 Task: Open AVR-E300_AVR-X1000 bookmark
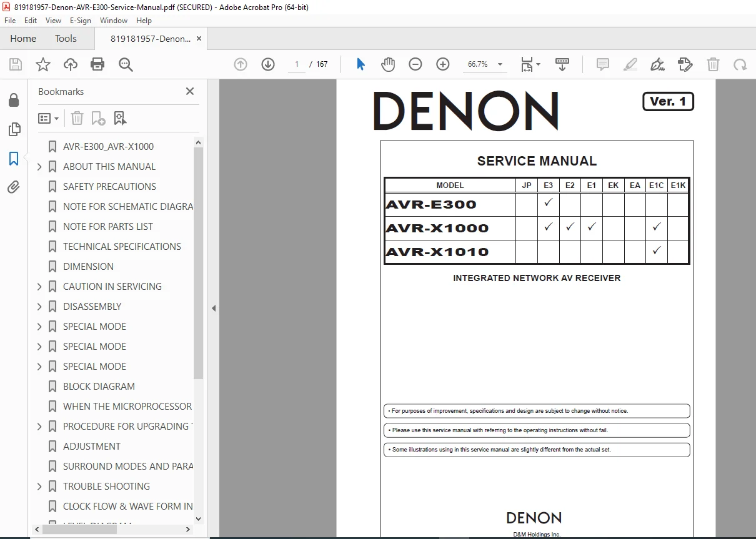[108, 147]
